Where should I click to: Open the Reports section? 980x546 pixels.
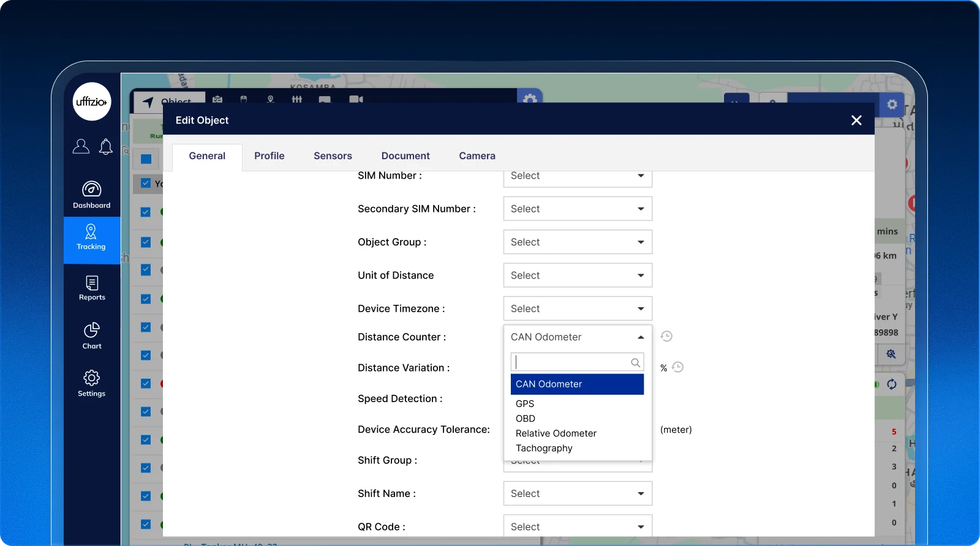92,288
